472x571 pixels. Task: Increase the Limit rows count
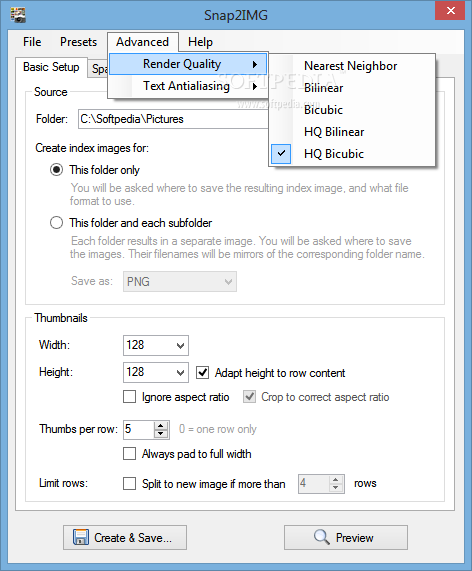336,480
